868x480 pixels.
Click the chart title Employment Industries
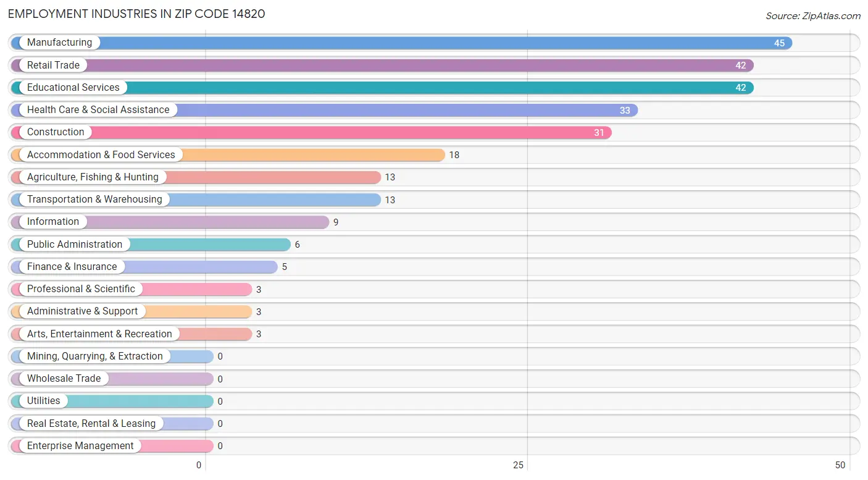[x=136, y=14]
